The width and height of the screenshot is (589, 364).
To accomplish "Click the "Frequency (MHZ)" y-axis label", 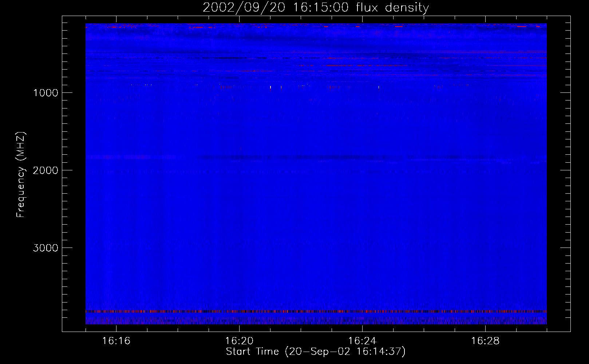I will 21,175.
